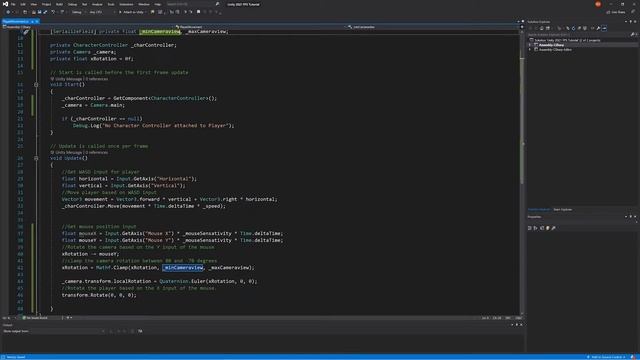Click '0 references' above Start()
640x360 pixels.
click(97, 79)
